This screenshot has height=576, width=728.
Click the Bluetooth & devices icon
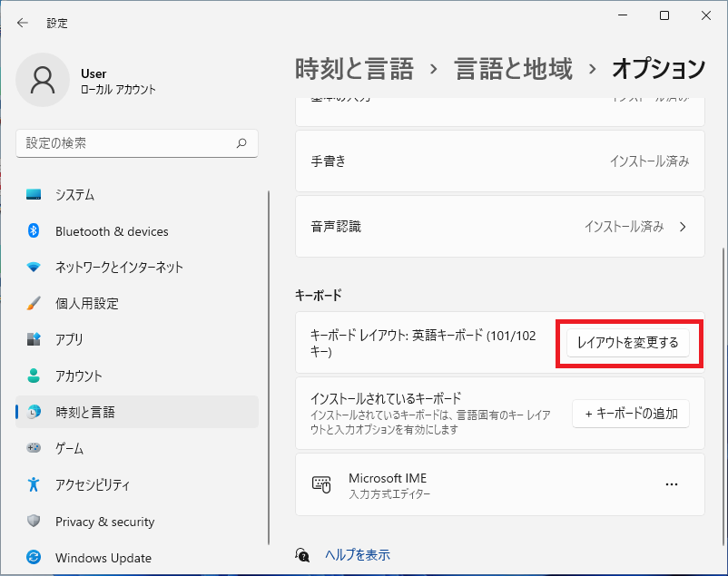coord(34,231)
